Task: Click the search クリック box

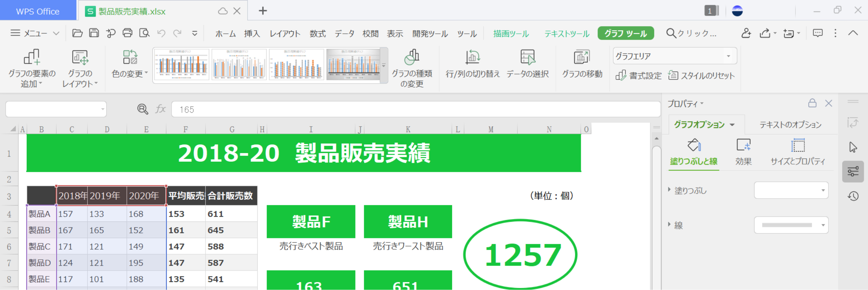Action: [692, 33]
